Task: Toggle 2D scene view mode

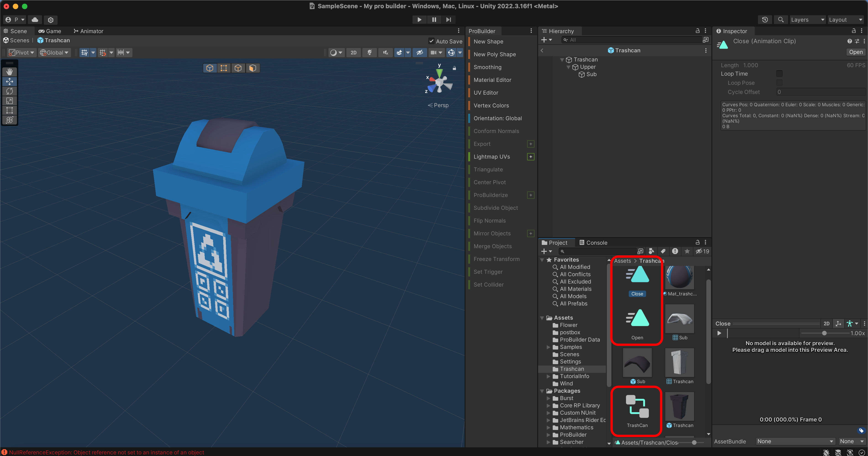Action: (353, 53)
